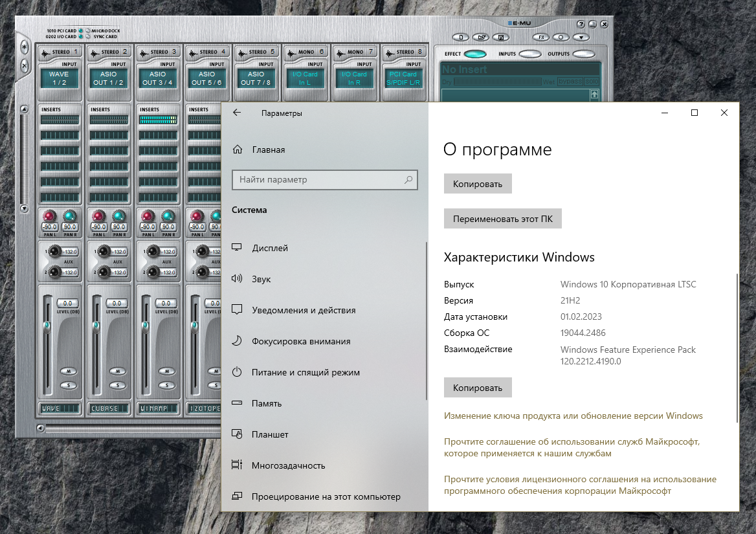This screenshot has width=756, height=534.
Task: Click the New Session icon in E-MU mixer
Action: coord(461,37)
